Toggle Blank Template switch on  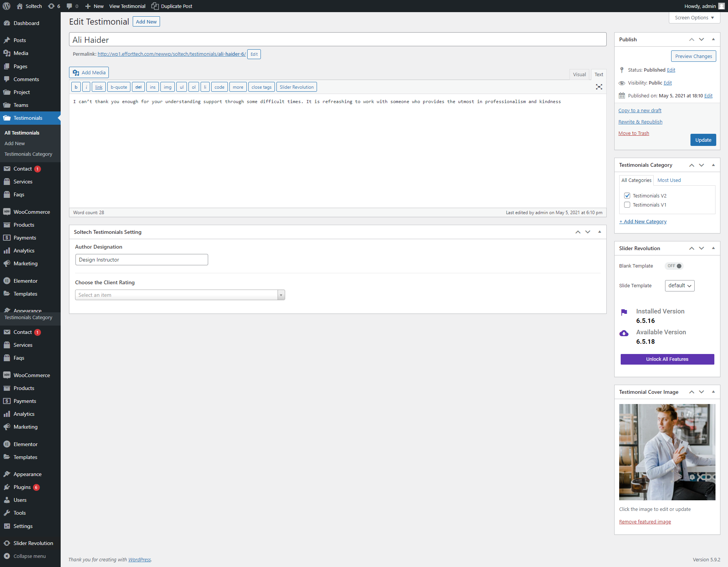[674, 266]
